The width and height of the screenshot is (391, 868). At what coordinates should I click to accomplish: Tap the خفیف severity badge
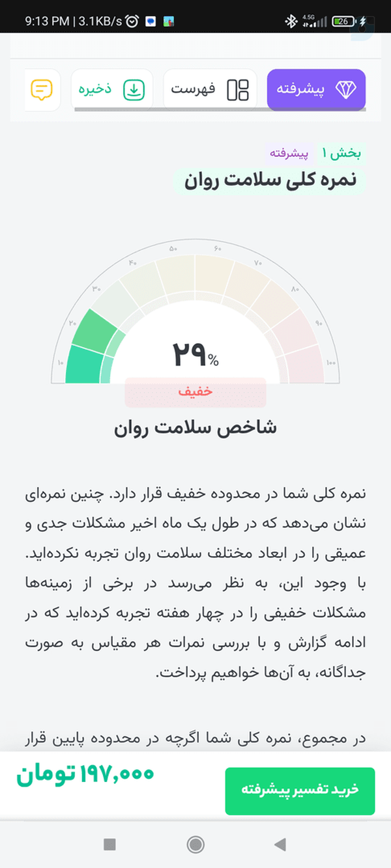[195, 392]
